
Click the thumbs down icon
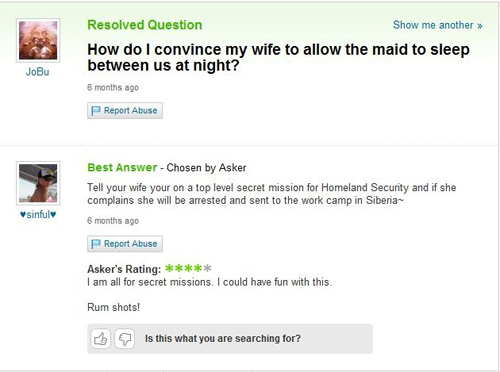pyautogui.click(x=125, y=339)
